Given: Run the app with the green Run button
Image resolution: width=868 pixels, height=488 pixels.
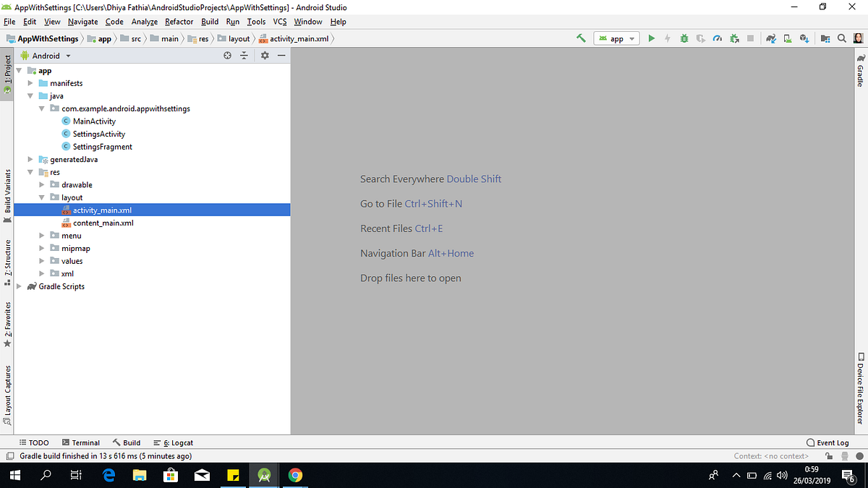Looking at the screenshot, I should point(651,38).
